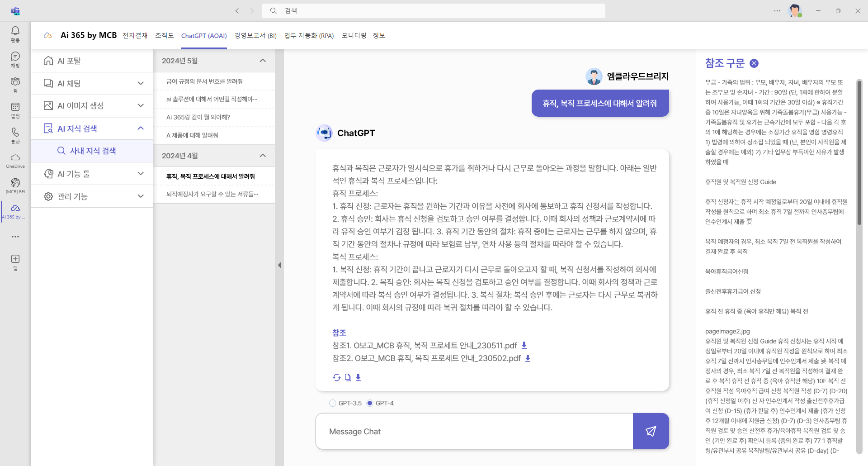Close the 참조 구문 panel
The height and width of the screenshot is (466, 868).
[754, 63]
